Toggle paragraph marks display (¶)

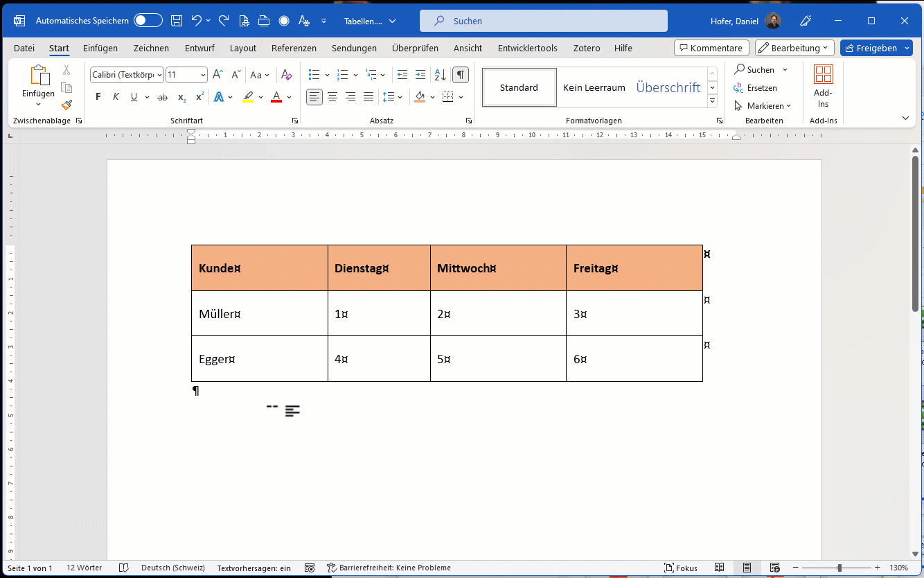(461, 75)
